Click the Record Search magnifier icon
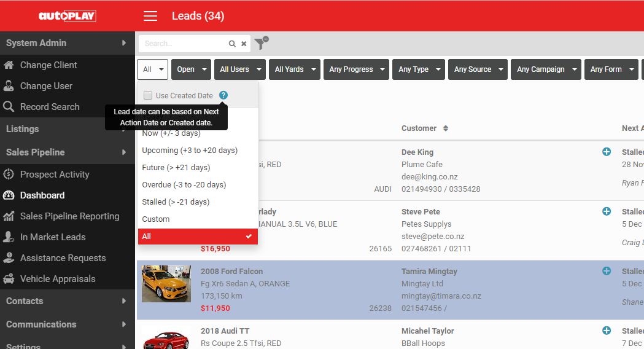The width and height of the screenshot is (644, 349). click(x=9, y=107)
